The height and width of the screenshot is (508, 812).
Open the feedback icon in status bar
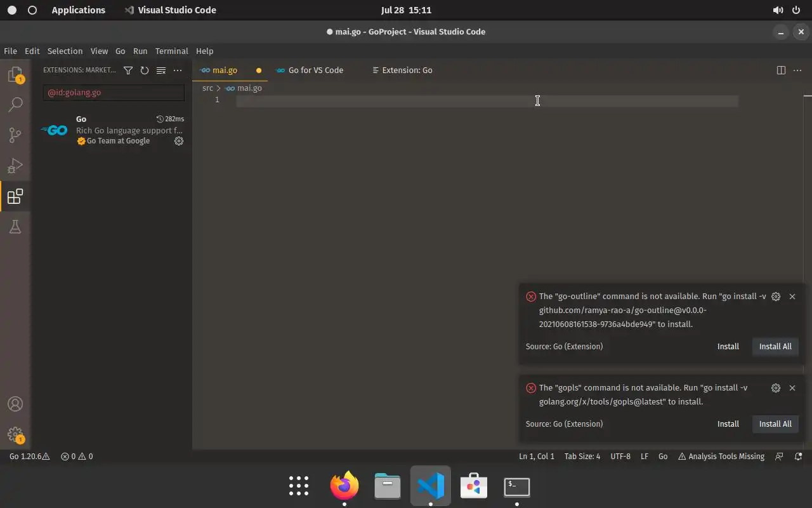(779, 457)
